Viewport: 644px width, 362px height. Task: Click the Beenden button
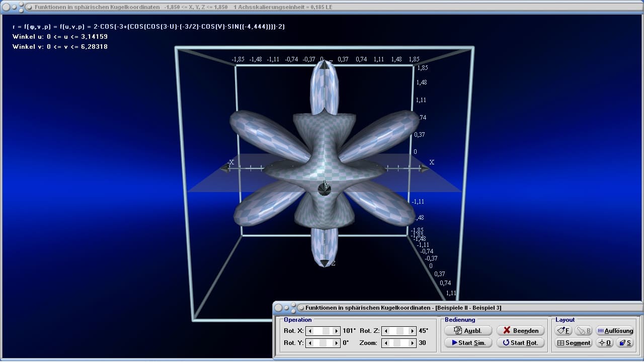tap(520, 330)
